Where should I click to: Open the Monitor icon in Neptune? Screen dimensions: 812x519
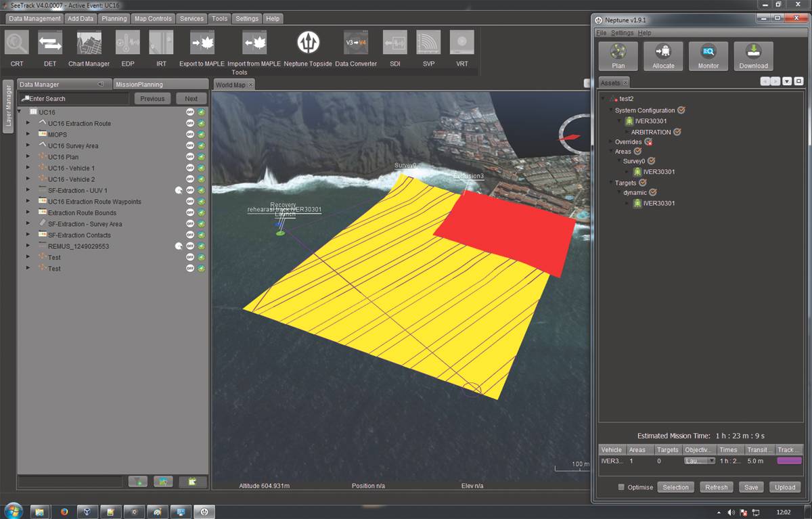pyautogui.click(x=708, y=56)
